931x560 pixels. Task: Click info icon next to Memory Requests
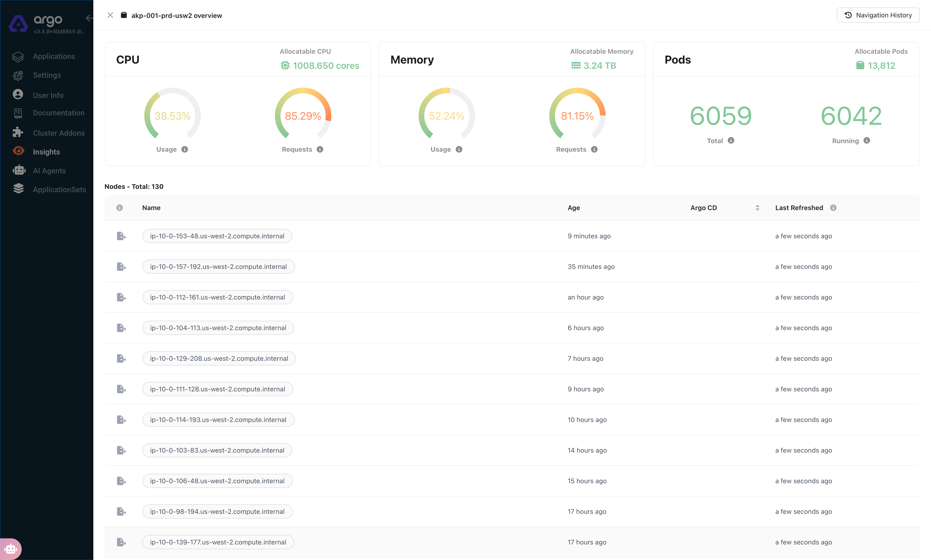(x=594, y=150)
